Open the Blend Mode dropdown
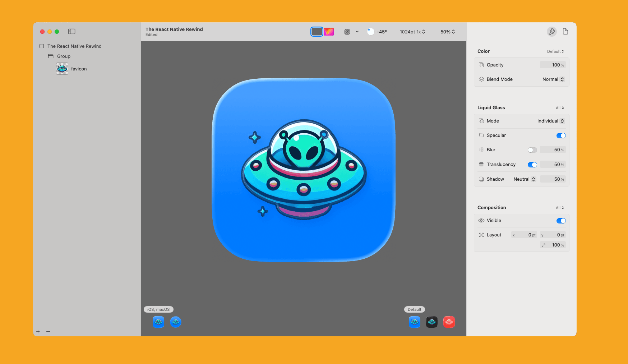 [553, 79]
